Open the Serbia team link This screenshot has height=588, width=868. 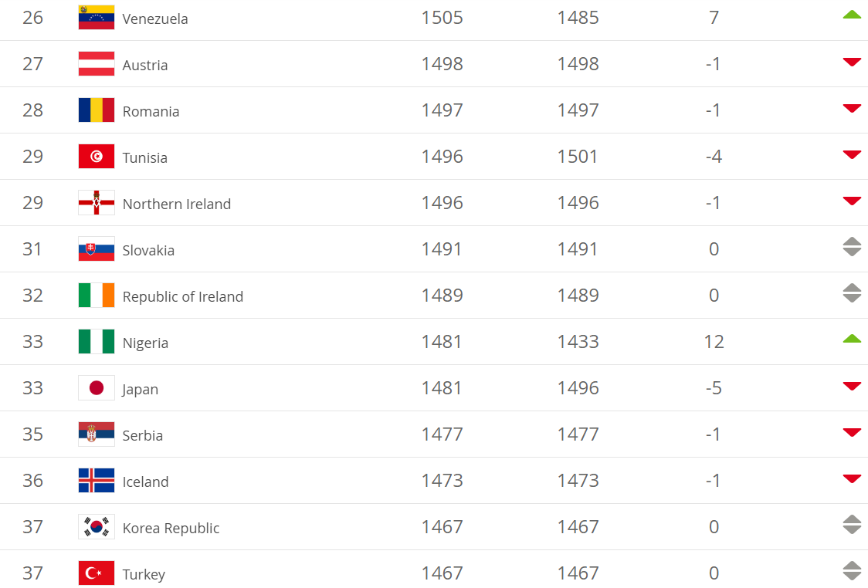[142, 436]
